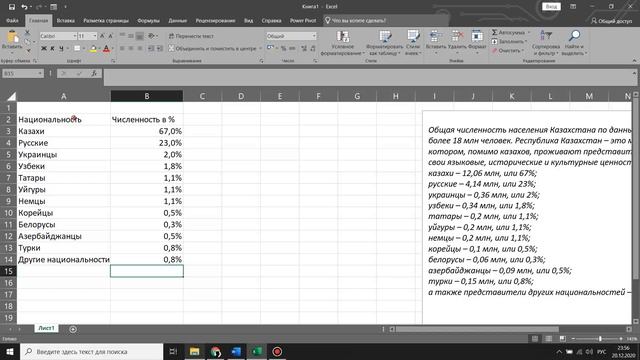640x360 pixels.
Task: Open Chrome from the taskbar
Action: coord(215,351)
